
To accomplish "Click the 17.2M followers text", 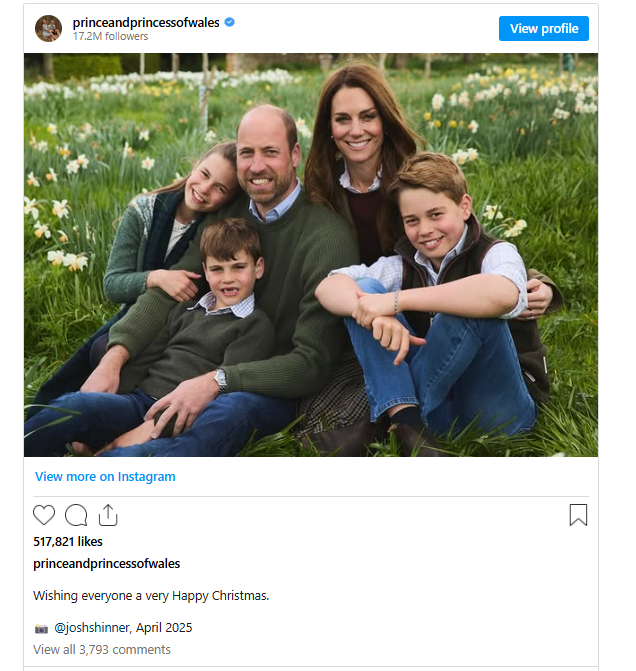I will point(110,37).
